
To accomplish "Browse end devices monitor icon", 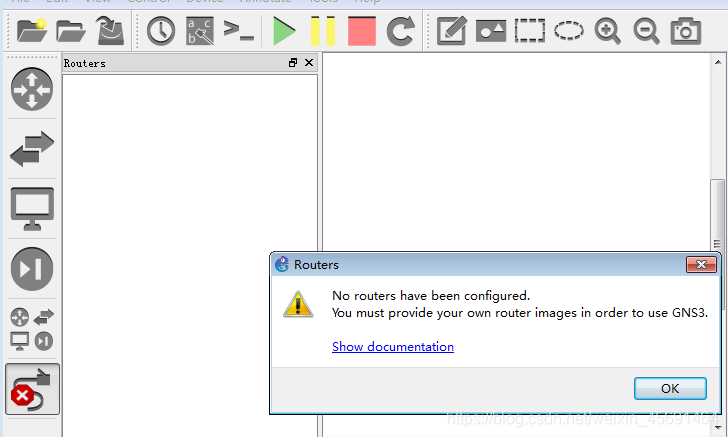I will click(x=32, y=209).
